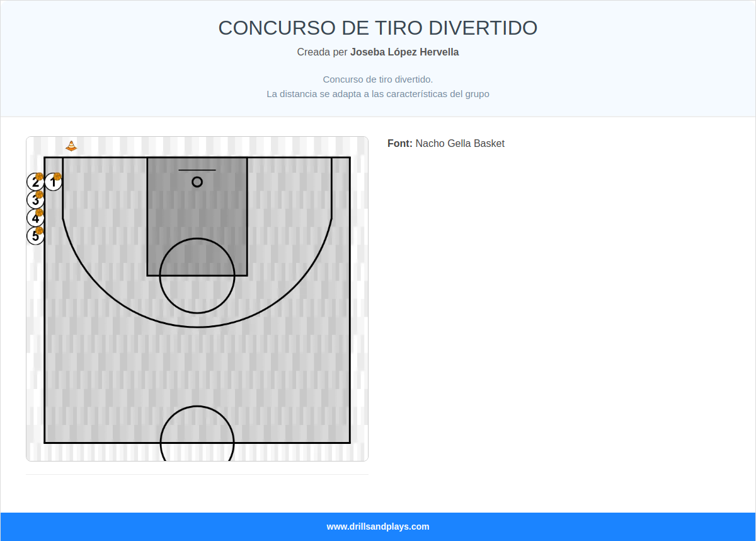Viewport: 756px width, 541px height.
Task: Select the basketball next to player 4
Action: tap(40, 212)
